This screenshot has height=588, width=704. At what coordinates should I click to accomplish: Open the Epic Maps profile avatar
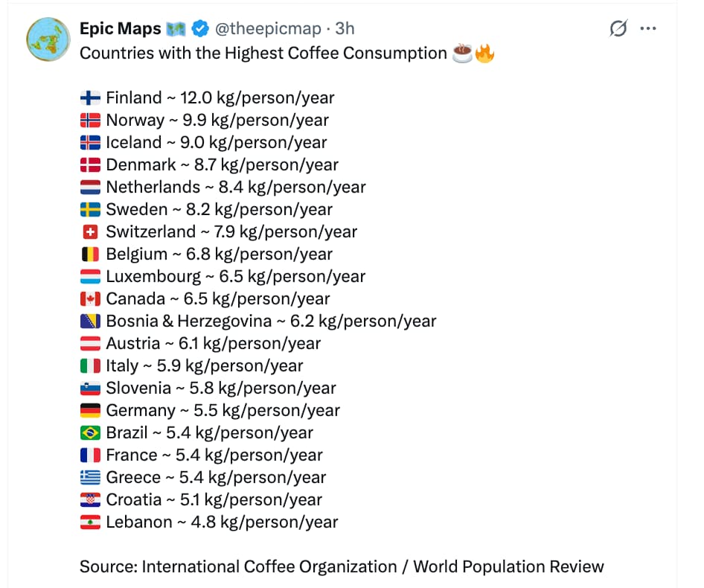48,39
